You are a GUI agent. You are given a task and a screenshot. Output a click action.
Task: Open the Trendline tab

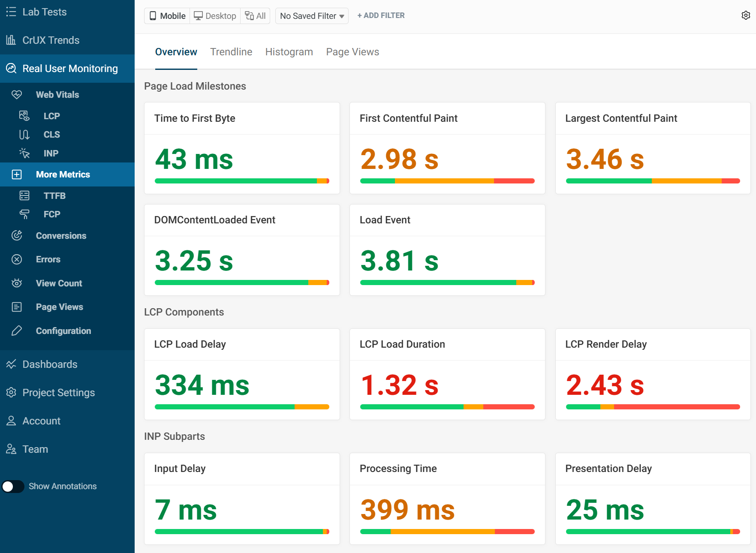(231, 51)
